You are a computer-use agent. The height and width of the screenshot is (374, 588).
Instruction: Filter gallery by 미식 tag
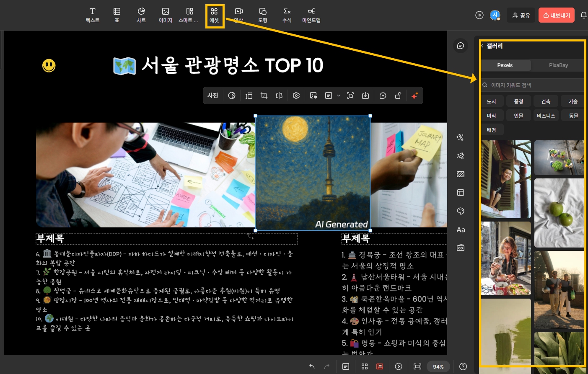pyautogui.click(x=491, y=116)
